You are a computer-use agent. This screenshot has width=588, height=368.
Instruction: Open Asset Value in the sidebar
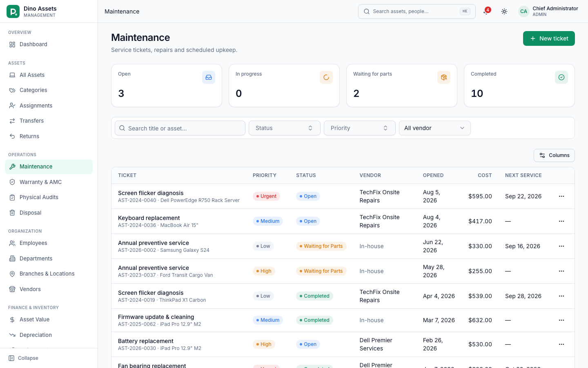(49, 319)
